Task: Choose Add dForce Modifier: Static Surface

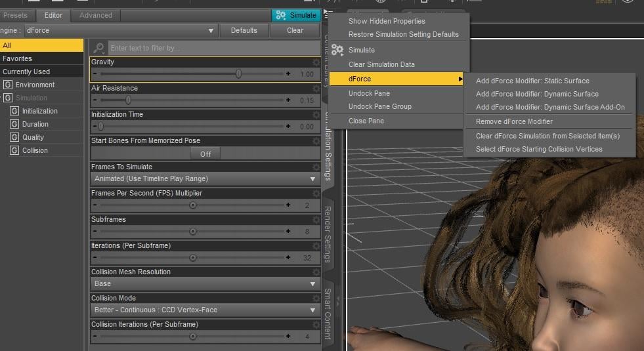Action: (532, 81)
